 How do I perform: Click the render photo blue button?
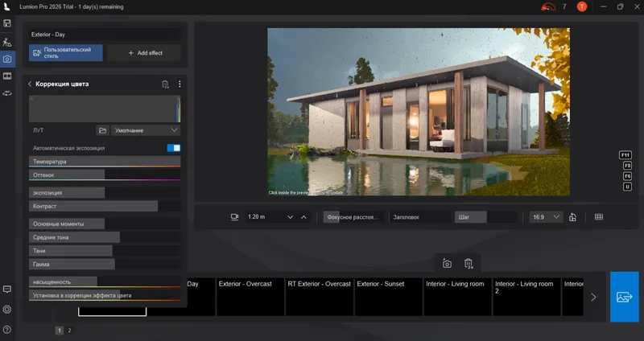click(x=625, y=297)
